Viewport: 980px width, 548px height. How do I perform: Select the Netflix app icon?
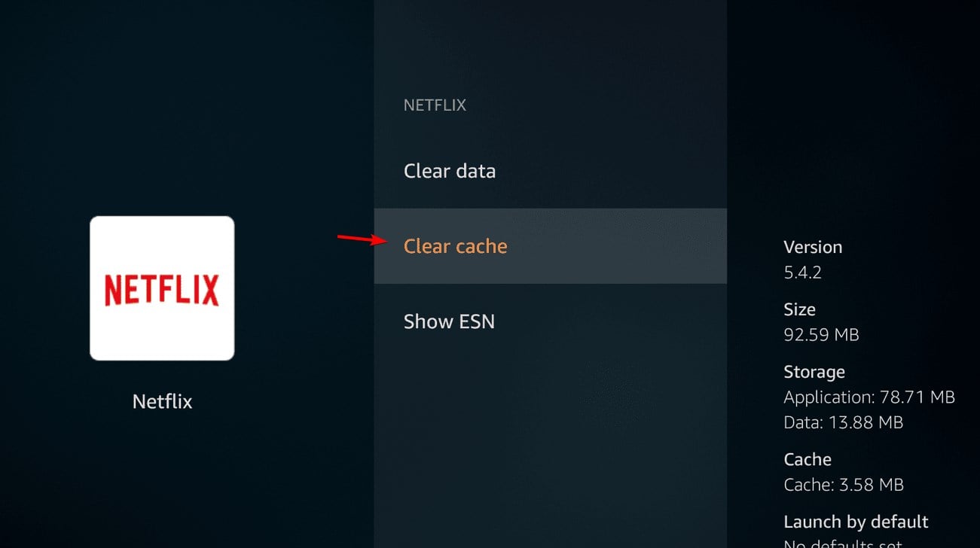click(162, 288)
